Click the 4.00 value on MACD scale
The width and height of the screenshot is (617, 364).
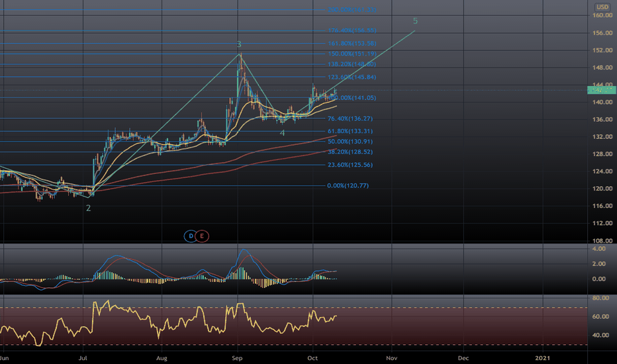coord(599,249)
